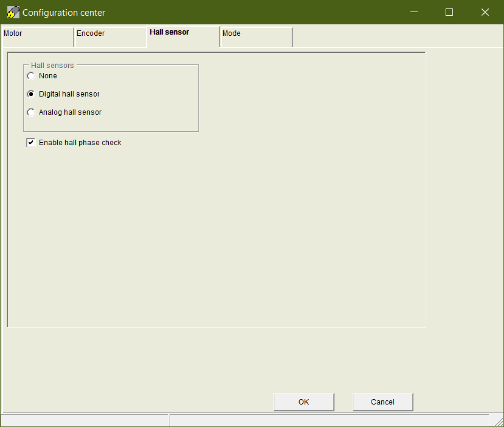Select the Hall sensor tab
Screen dimensions: 504x427
click(183, 35)
